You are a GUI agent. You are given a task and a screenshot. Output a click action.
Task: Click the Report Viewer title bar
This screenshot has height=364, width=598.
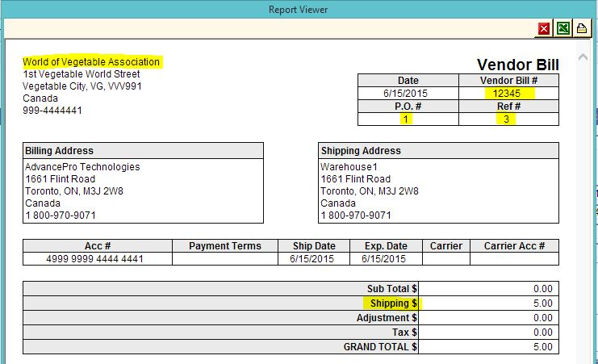coord(299,10)
